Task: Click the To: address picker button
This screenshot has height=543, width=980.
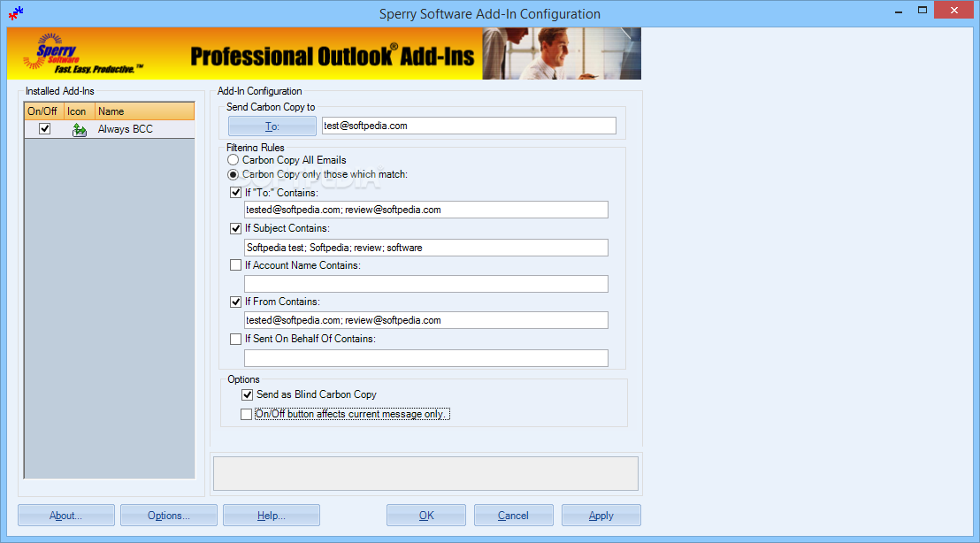Action: point(272,126)
